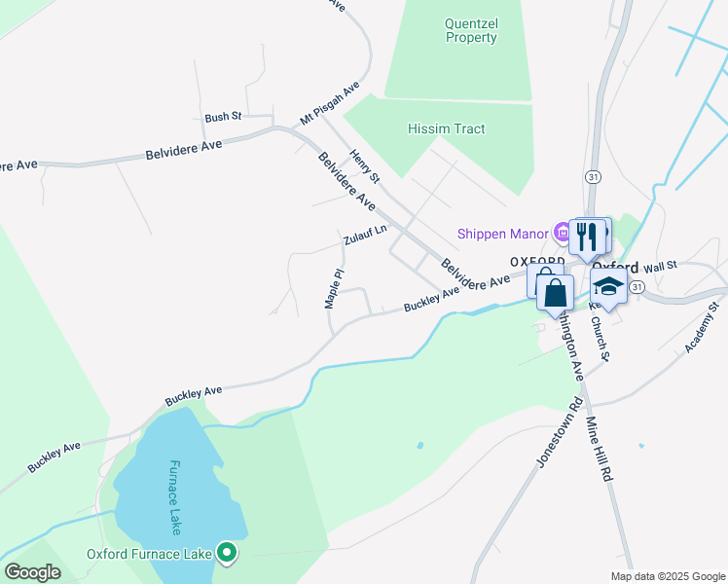Viewport: 728px width, 584px height.
Task: Click the Academy St road label
Action: click(x=702, y=327)
